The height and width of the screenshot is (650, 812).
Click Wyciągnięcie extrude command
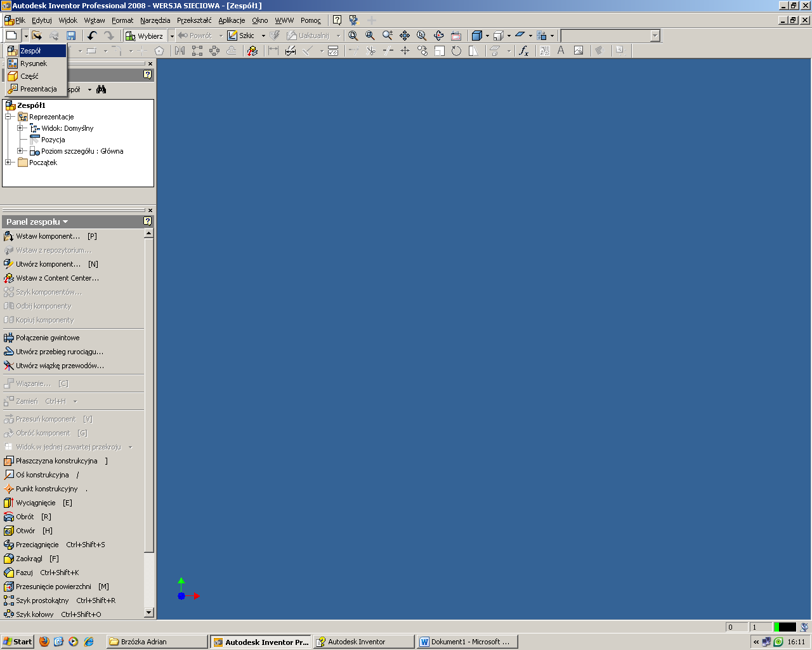[38, 503]
